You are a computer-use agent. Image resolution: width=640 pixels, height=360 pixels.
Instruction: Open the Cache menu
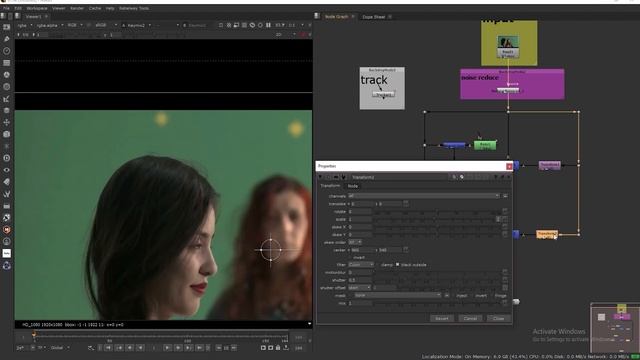point(95,8)
